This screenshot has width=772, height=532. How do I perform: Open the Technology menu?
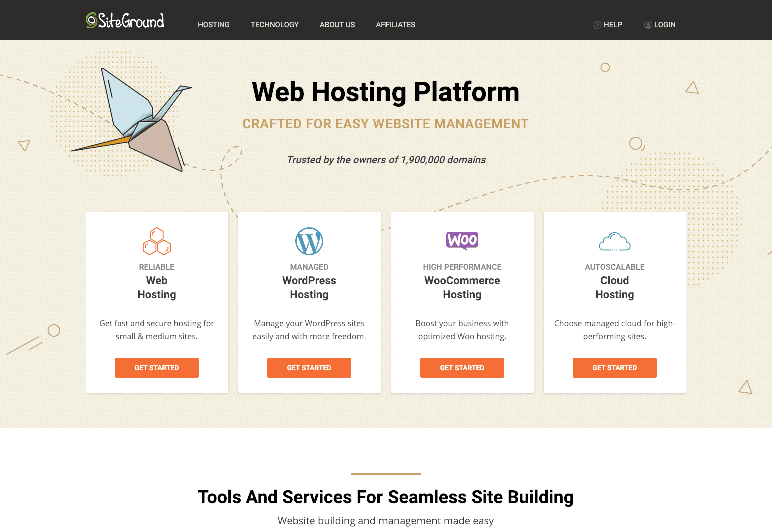tap(275, 25)
